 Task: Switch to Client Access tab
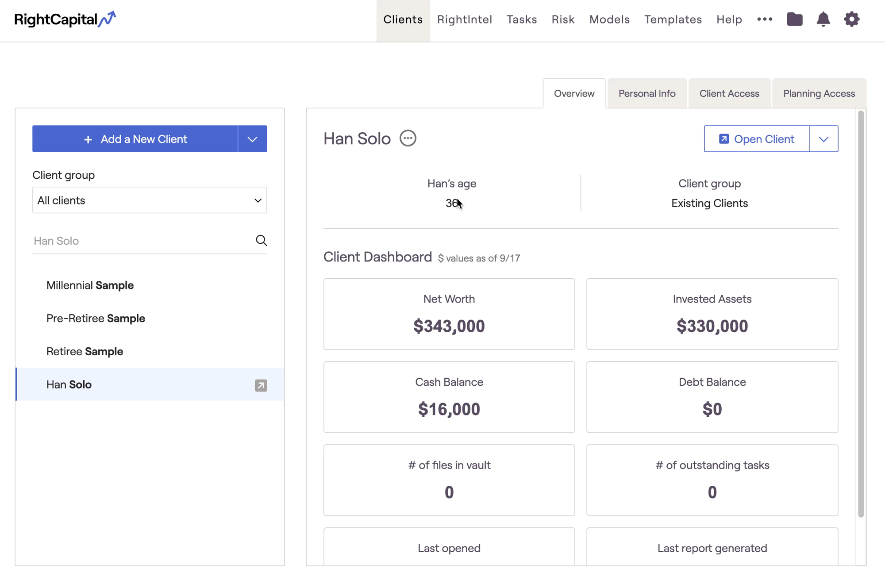[729, 93]
